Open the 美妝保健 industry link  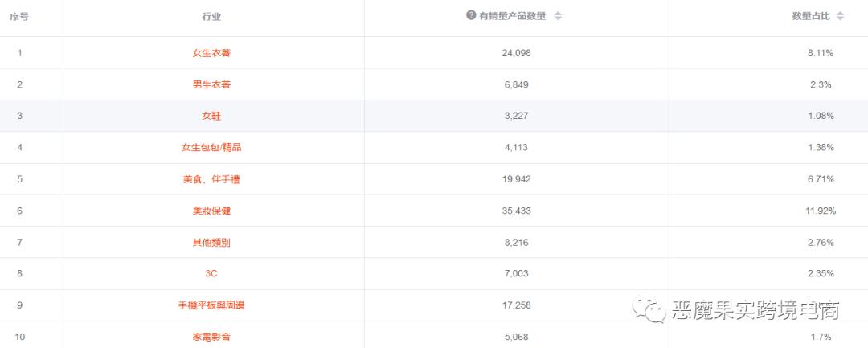211,211
